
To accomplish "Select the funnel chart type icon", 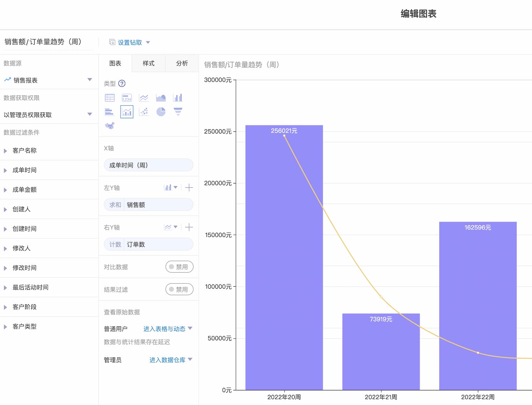I will point(178,112).
